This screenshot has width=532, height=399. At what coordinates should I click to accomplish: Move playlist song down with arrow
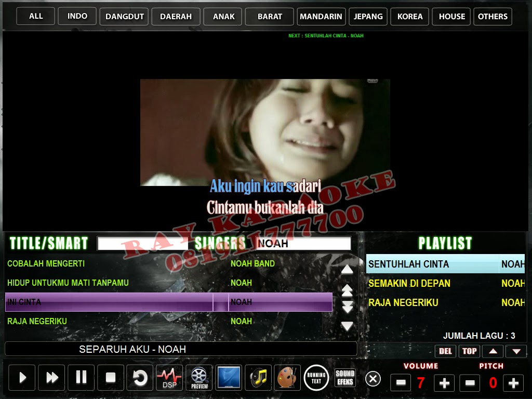516,351
